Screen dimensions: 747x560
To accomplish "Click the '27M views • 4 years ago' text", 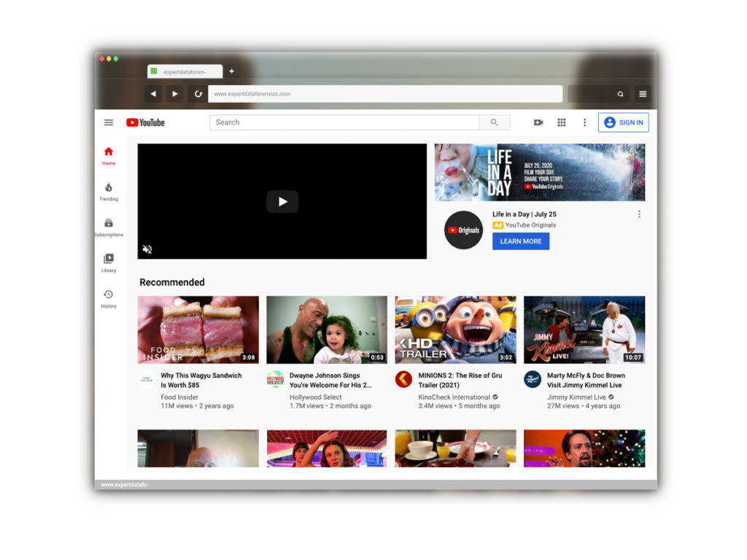I will pos(584,406).
